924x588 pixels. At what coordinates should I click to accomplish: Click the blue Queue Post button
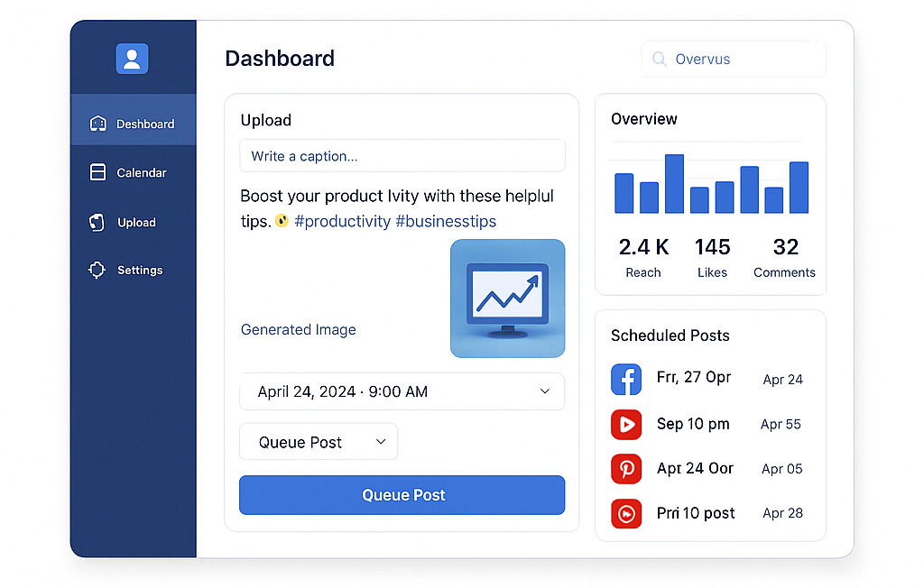402,495
